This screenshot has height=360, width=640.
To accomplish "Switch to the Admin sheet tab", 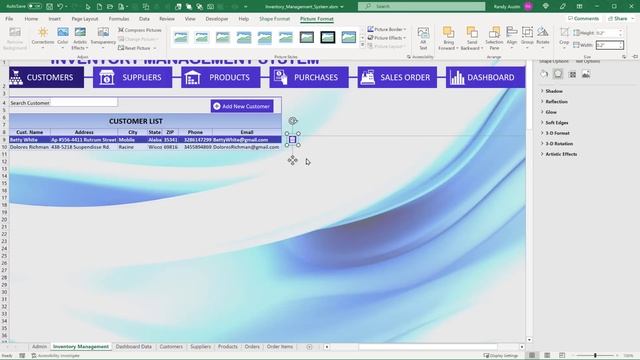I will point(39,347).
